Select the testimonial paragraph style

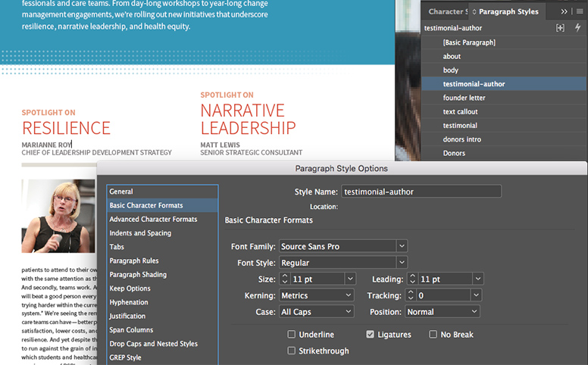(x=504, y=126)
